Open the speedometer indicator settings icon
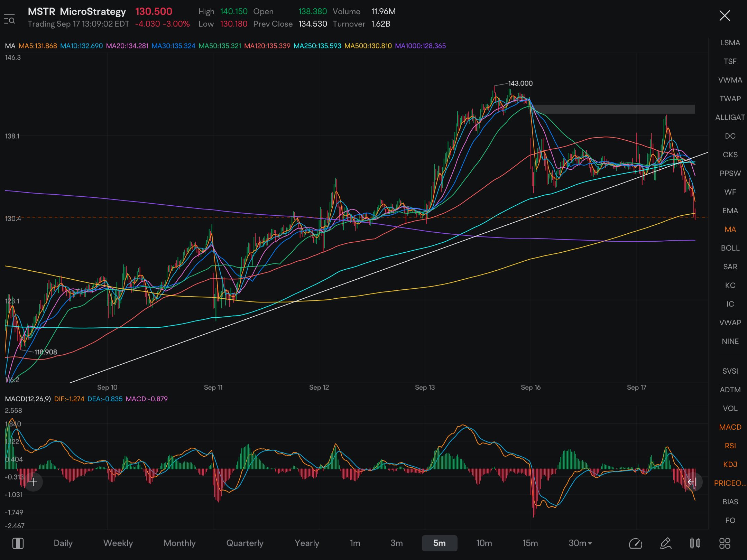 (x=636, y=543)
